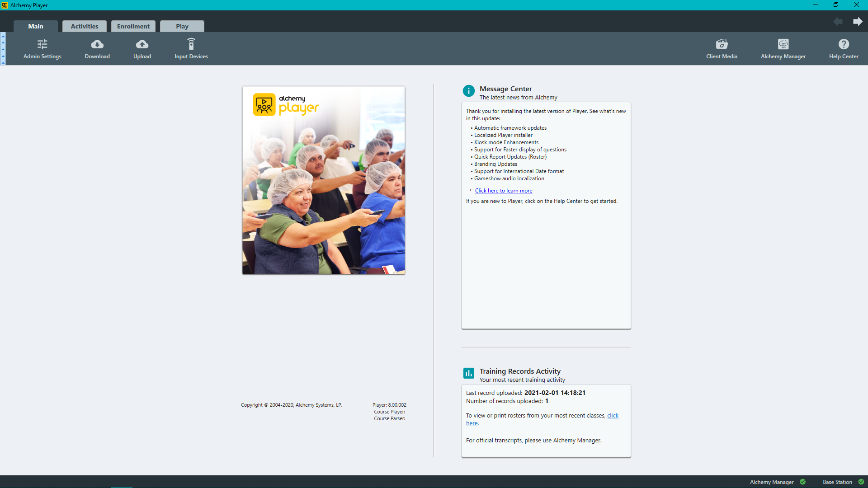
Task: Click the 'Click here to learn more' link
Action: (x=503, y=191)
